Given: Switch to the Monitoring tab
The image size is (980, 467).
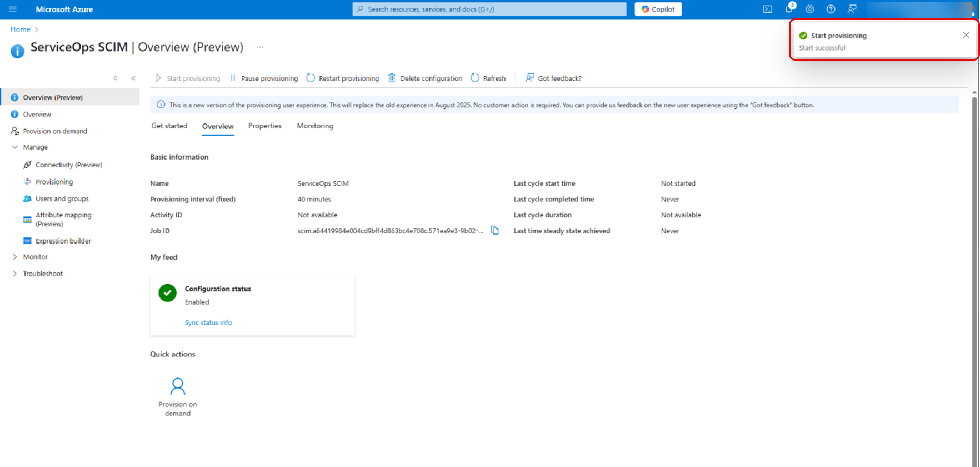Looking at the screenshot, I should [x=315, y=126].
